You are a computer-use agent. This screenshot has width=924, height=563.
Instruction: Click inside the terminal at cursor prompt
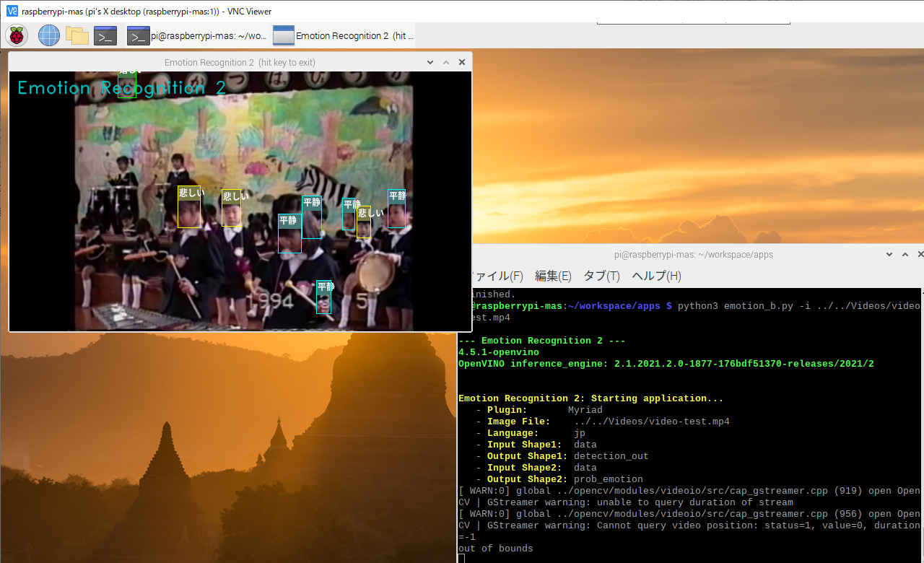461,559
